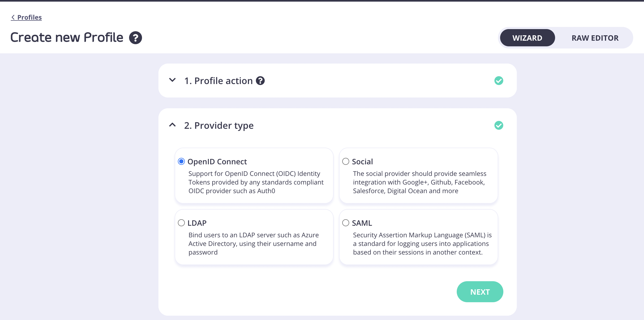
Task: Switch to the WIZARD tab
Action: pyautogui.click(x=527, y=38)
